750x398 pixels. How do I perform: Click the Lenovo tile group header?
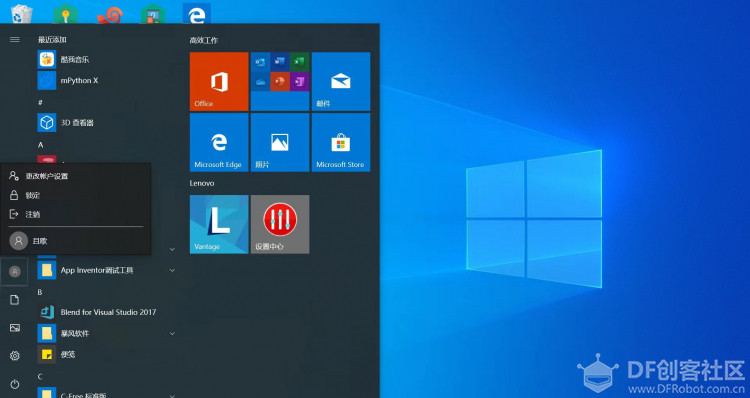click(x=202, y=183)
